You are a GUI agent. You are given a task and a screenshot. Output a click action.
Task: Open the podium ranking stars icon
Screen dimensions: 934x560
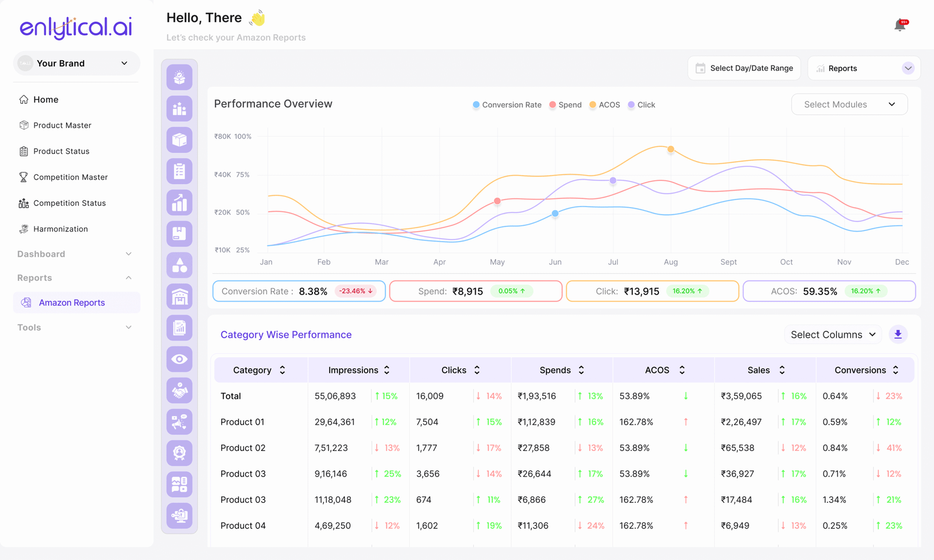tap(179, 109)
